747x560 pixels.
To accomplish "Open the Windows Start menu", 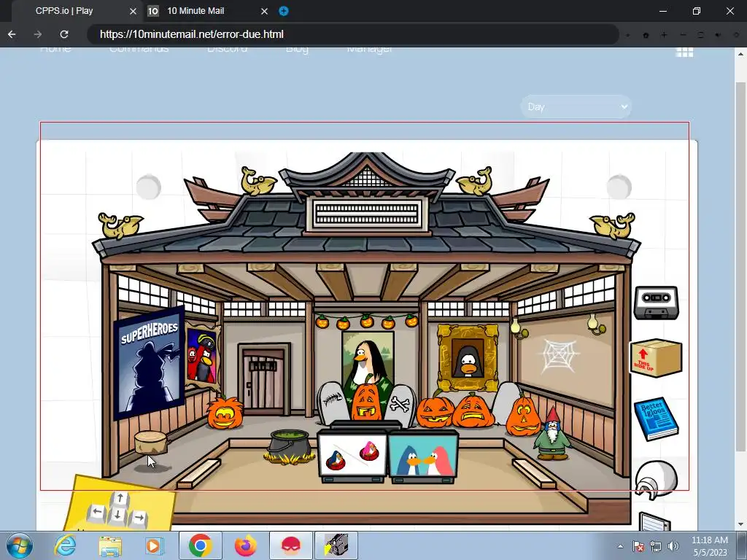I will pyautogui.click(x=19, y=545).
